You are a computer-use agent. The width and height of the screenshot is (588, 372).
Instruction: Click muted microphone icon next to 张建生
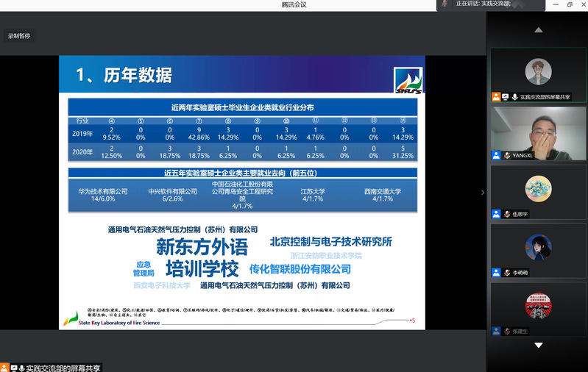(x=507, y=331)
